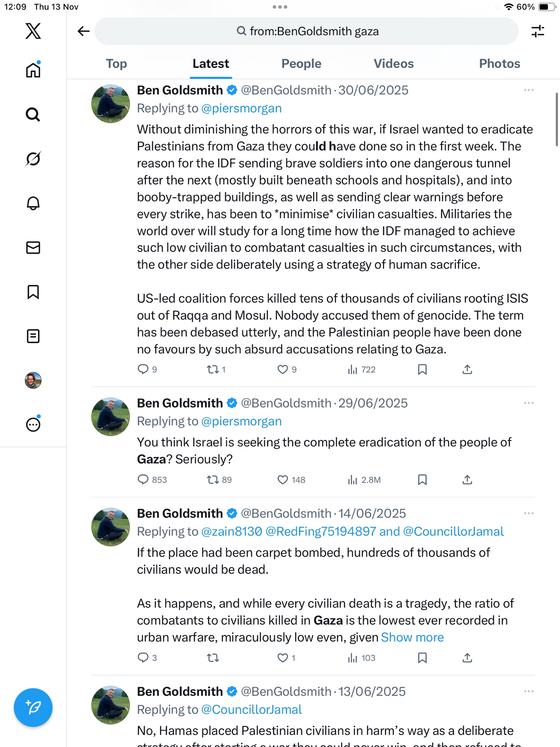
Task: Expand tweet with Show more link
Action: (x=412, y=637)
